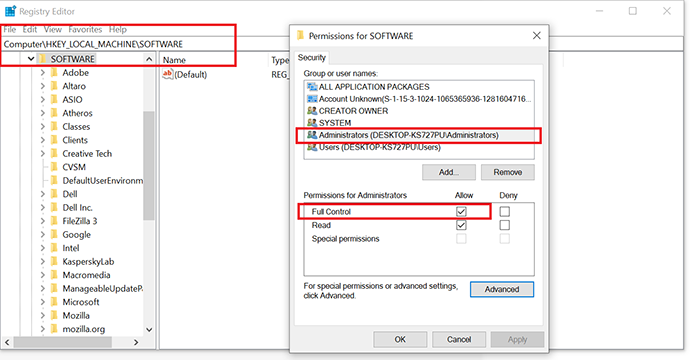Open the Help menu

point(118,29)
